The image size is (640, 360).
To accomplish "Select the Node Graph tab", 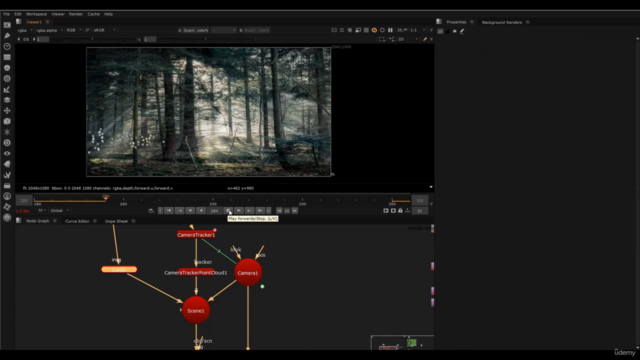I will (38, 221).
